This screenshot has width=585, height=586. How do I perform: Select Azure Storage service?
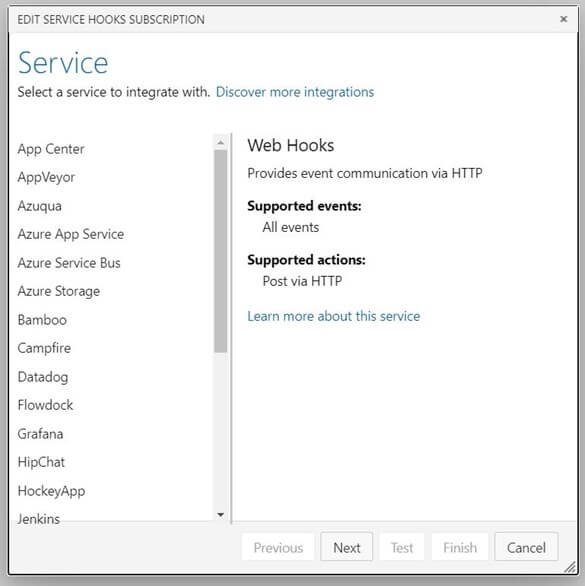[59, 292]
